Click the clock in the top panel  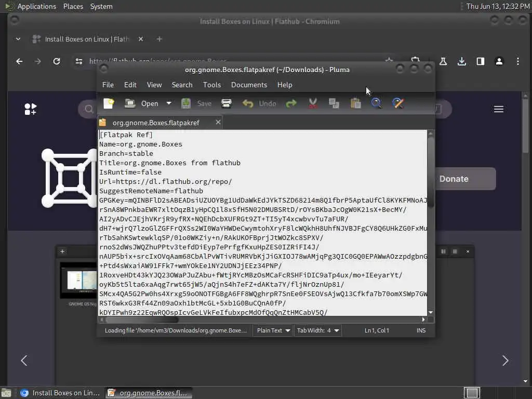497,6
